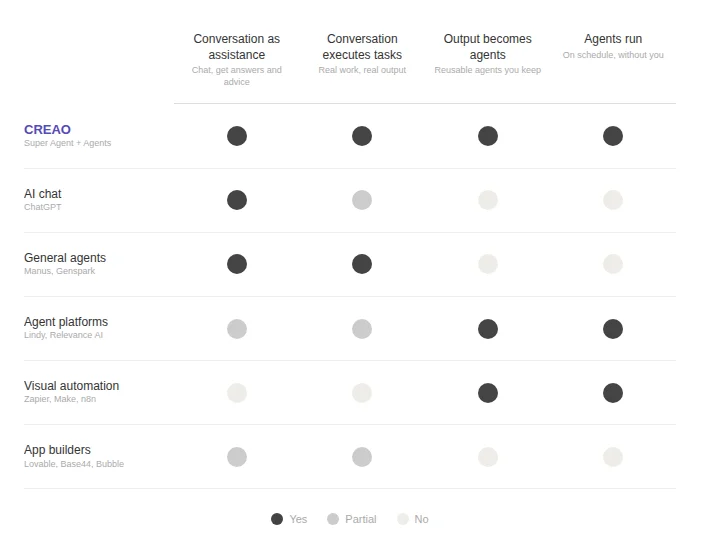Click the Agents run column header

point(613,39)
